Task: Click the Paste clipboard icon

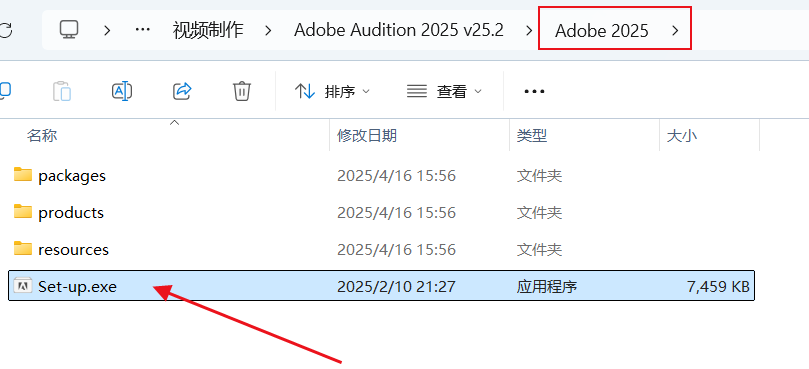Action: pyautogui.click(x=62, y=91)
